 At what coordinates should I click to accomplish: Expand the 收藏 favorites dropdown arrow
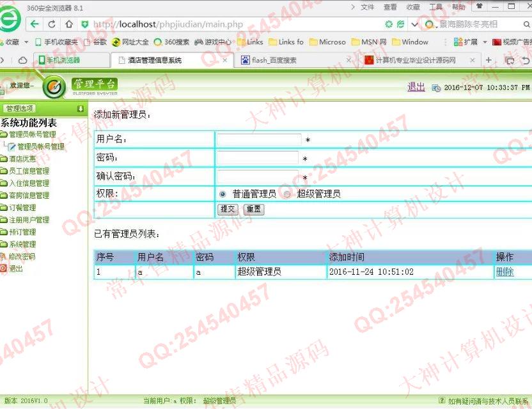point(26,42)
